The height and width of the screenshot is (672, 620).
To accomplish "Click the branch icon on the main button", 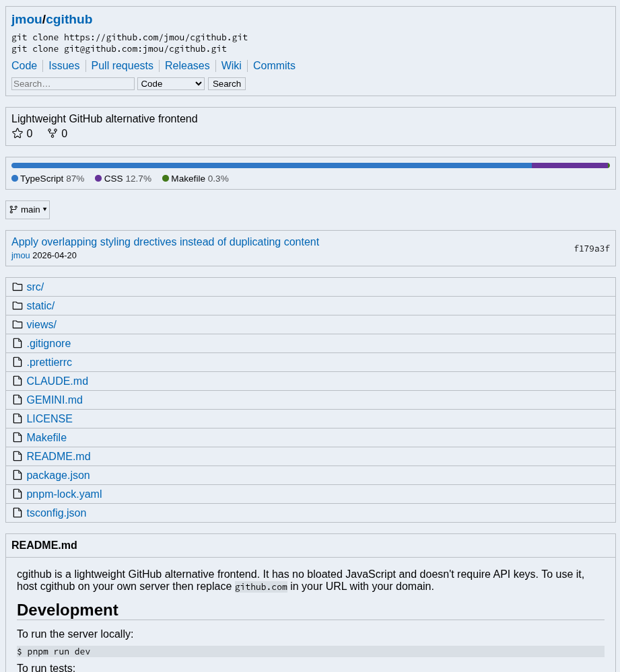I will click(13, 210).
